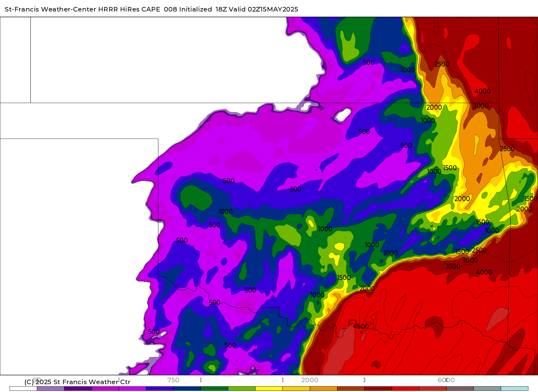
Task: Select the pure yellow color bar swatch
Action: point(269,388)
